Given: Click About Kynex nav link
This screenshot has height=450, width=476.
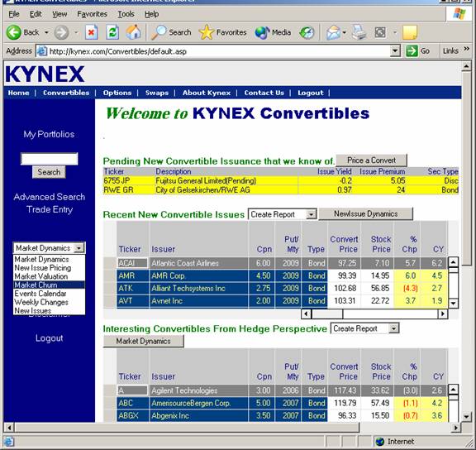Looking at the screenshot, I should 207,93.
